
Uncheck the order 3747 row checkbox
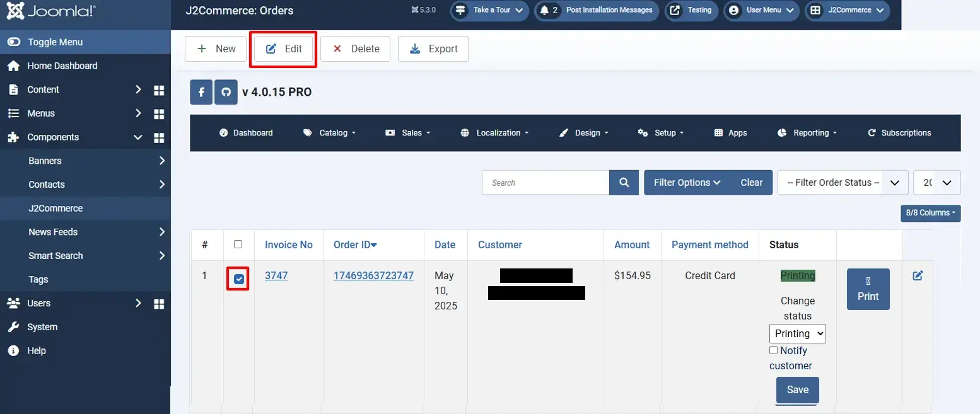pos(239,279)
